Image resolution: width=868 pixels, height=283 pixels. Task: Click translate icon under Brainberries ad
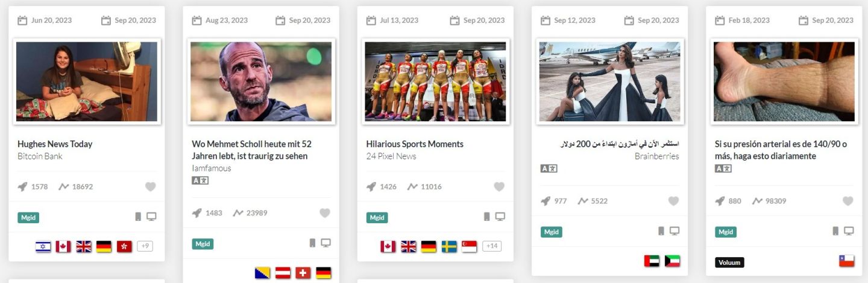(549, 168)
